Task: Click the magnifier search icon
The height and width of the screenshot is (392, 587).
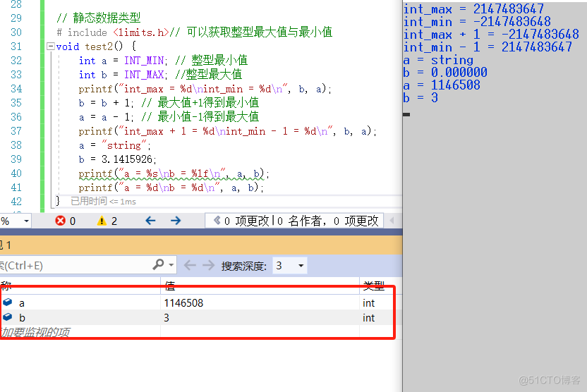Action: 158,265
